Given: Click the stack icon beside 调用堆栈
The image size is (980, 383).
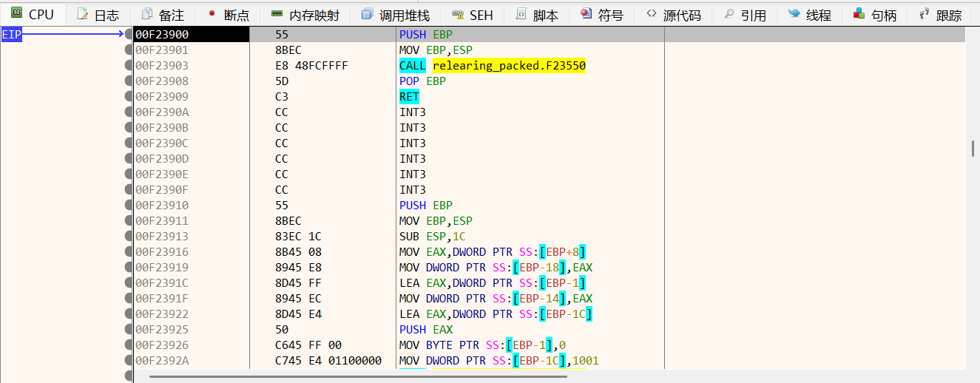Looking at the screenshot, I should click(367, 14).
